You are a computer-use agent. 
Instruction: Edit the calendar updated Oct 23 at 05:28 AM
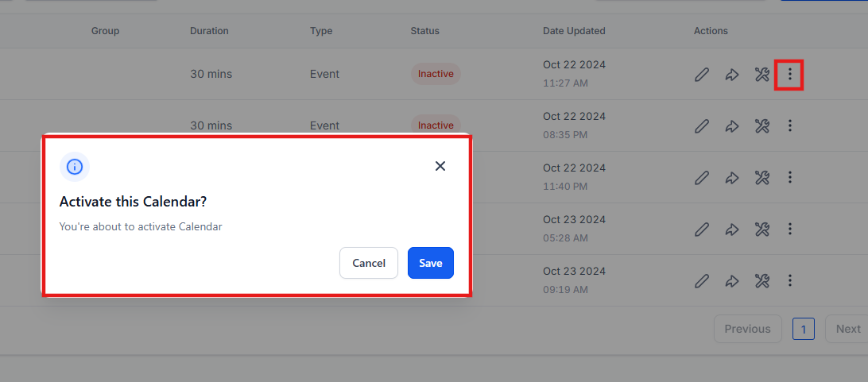(701, 229)
